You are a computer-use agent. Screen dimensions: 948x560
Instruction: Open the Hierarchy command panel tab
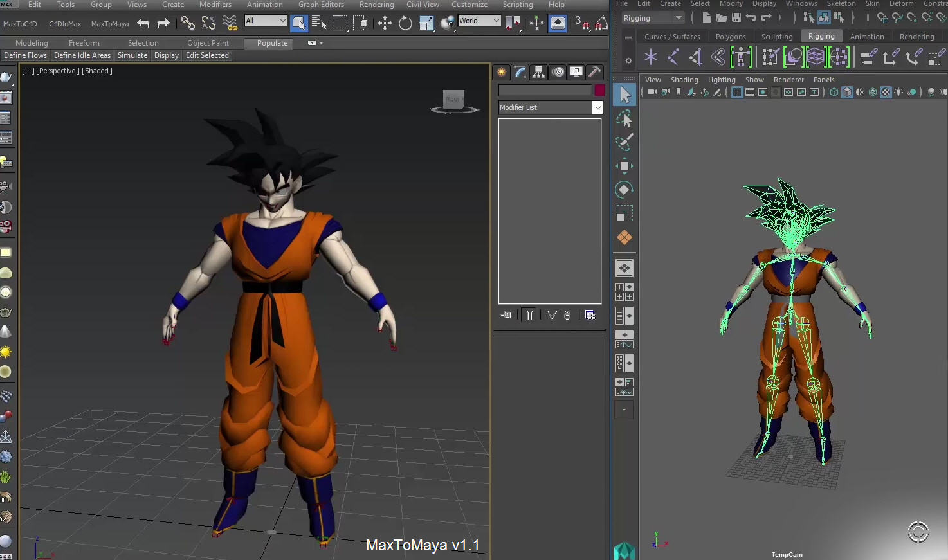pyautogui.click(x=539, y=72)
